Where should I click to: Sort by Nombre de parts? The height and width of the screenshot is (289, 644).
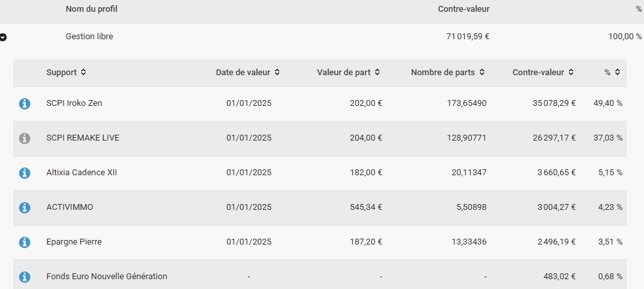(x=482, y=72)
